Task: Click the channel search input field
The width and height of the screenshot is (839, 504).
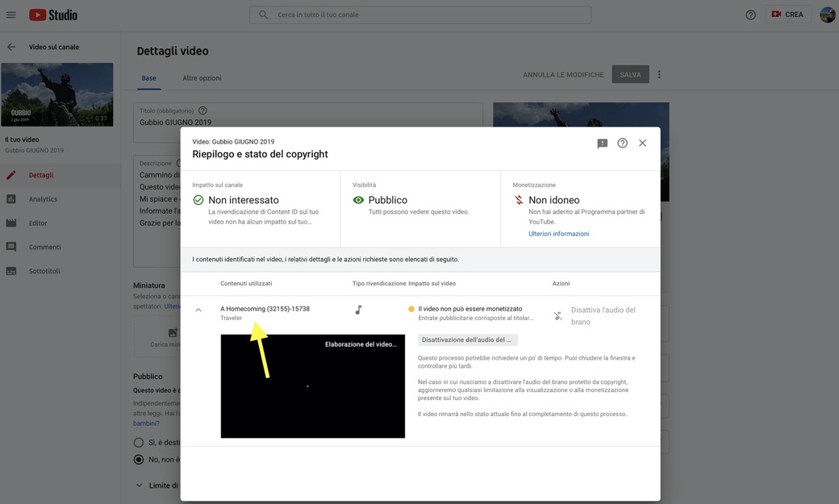Action: pos(428,15)
